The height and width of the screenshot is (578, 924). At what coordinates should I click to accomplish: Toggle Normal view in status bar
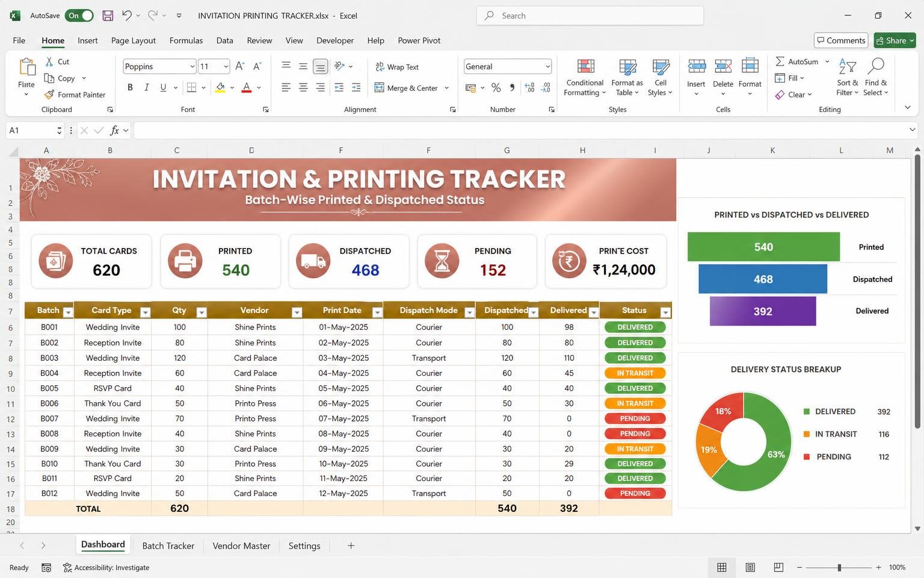point(722,567)
